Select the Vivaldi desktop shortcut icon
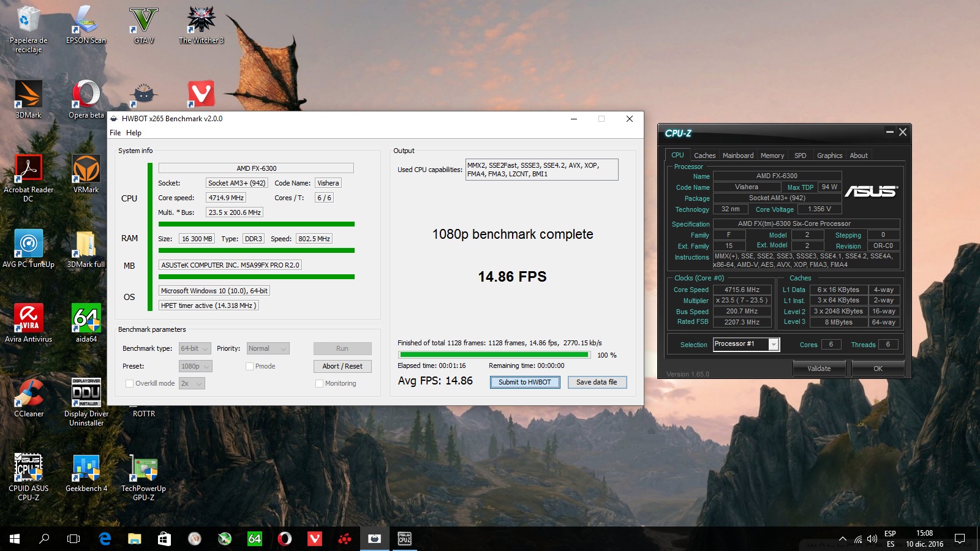Image resolution: width=980 pixels, height=551 pixels. pyautogui.click(x=201, y=94)
